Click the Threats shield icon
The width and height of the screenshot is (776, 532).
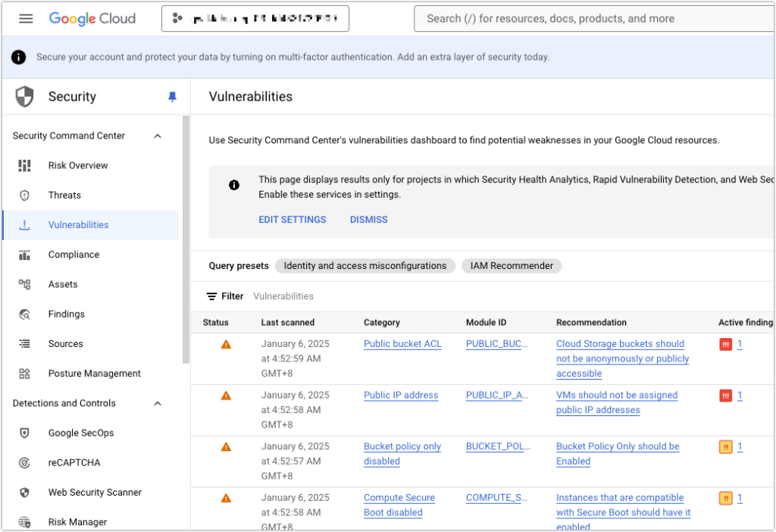pos(24,195)
